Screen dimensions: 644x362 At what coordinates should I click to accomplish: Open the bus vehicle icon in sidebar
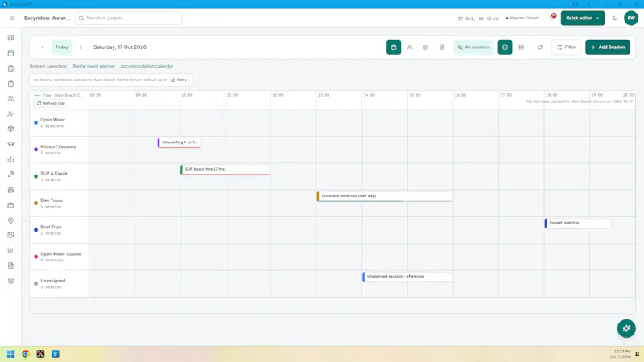click(10, 190)
